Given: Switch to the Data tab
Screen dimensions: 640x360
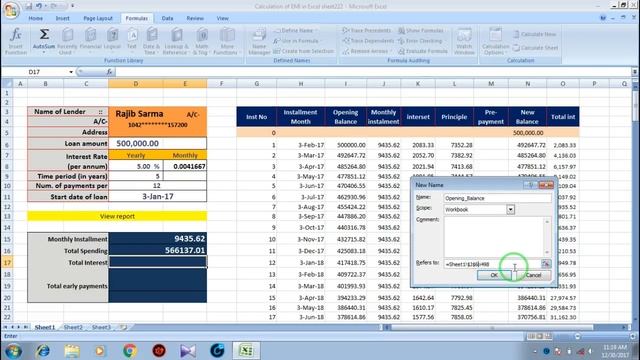Looking at the screenshot, I should click(167, 18).
